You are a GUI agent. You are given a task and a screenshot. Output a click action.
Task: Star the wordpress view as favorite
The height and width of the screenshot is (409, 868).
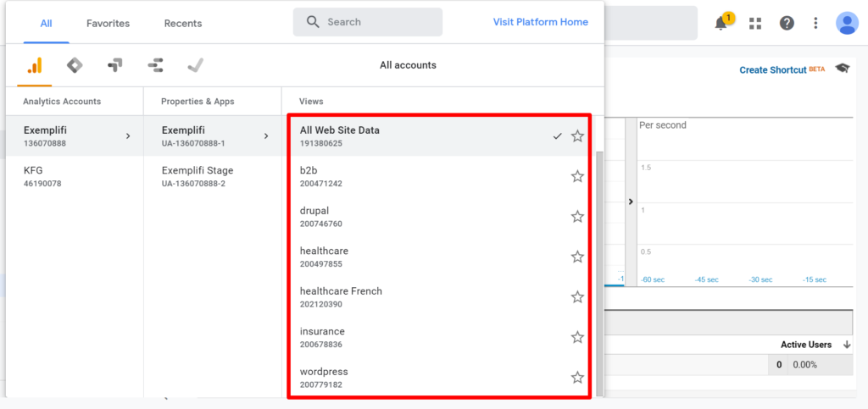tap(577, 378)
